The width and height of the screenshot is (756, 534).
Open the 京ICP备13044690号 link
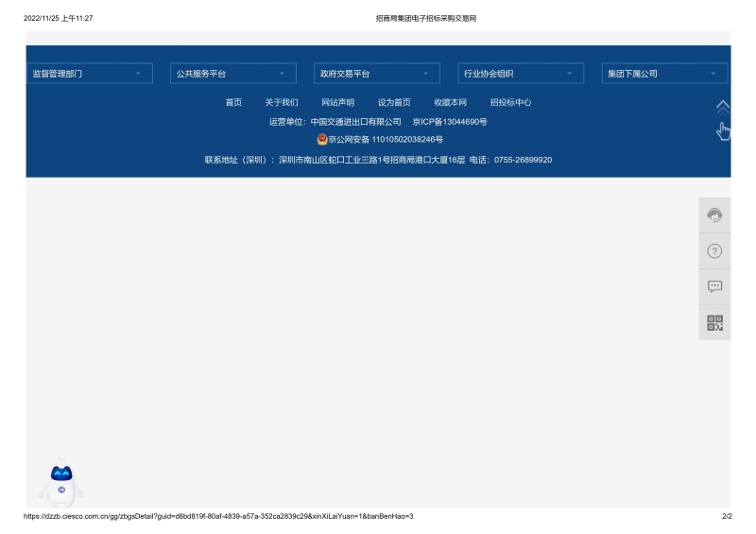click(x=450, y=122)
